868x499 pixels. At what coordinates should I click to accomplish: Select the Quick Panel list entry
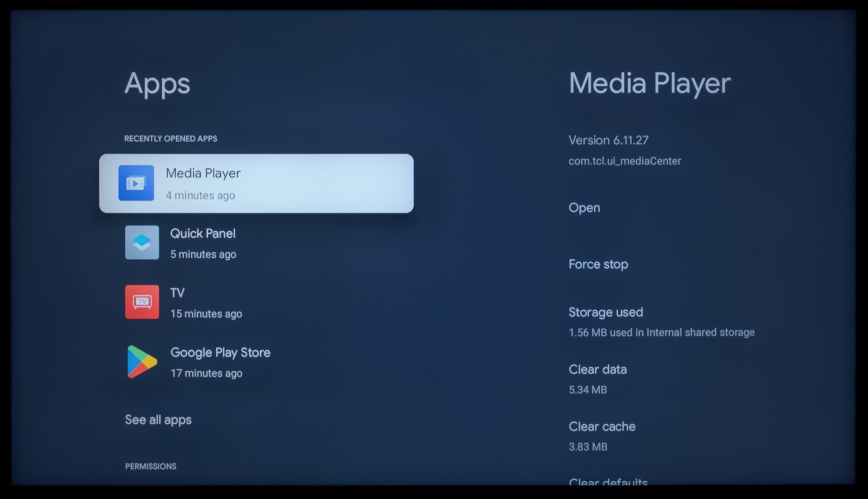[x=203, y=243]
